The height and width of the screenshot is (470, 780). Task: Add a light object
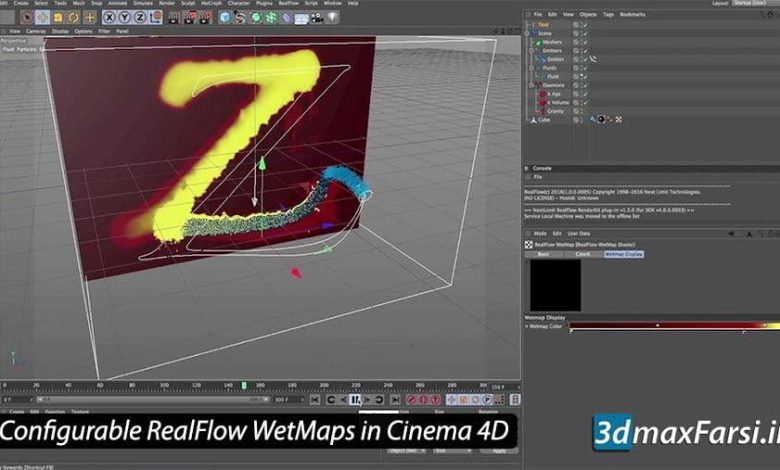tap(332, 18)
